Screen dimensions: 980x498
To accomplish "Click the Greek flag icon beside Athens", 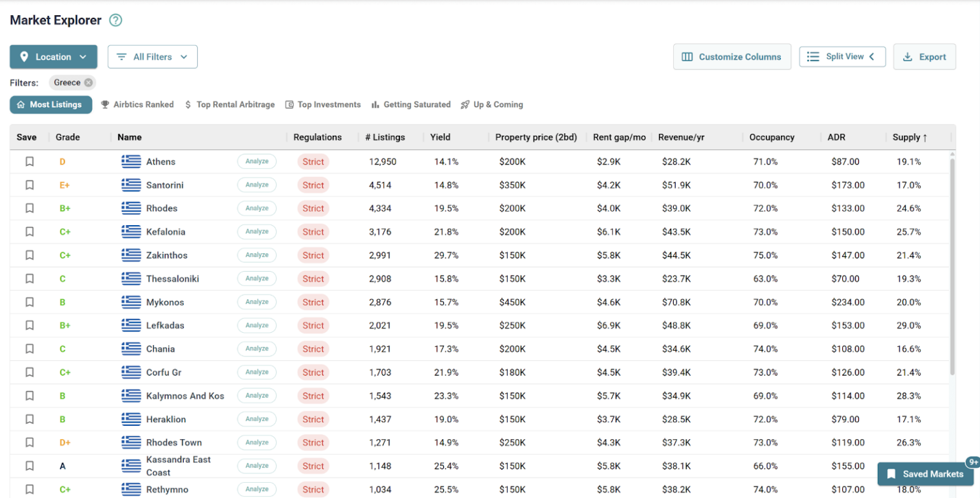I will point(131,162).
